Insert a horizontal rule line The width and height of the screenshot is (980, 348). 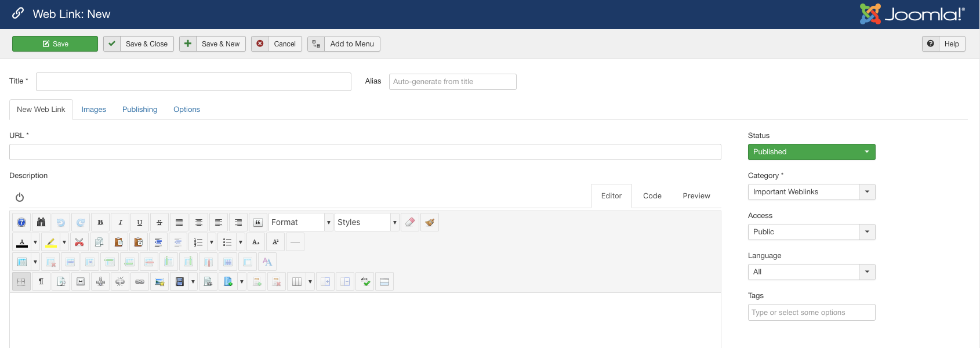coord(295,242)
